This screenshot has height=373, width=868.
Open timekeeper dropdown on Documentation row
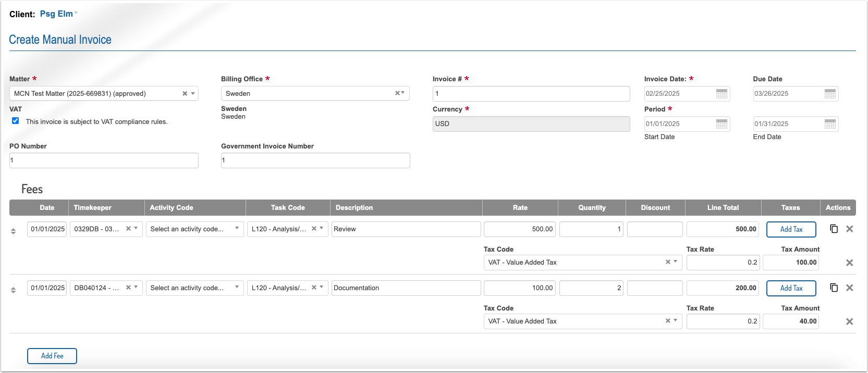click(x=136, y=288)
